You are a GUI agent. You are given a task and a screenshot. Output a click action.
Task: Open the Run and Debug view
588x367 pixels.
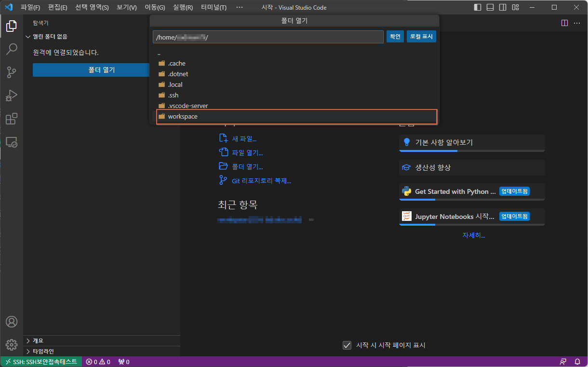[12, 95]
